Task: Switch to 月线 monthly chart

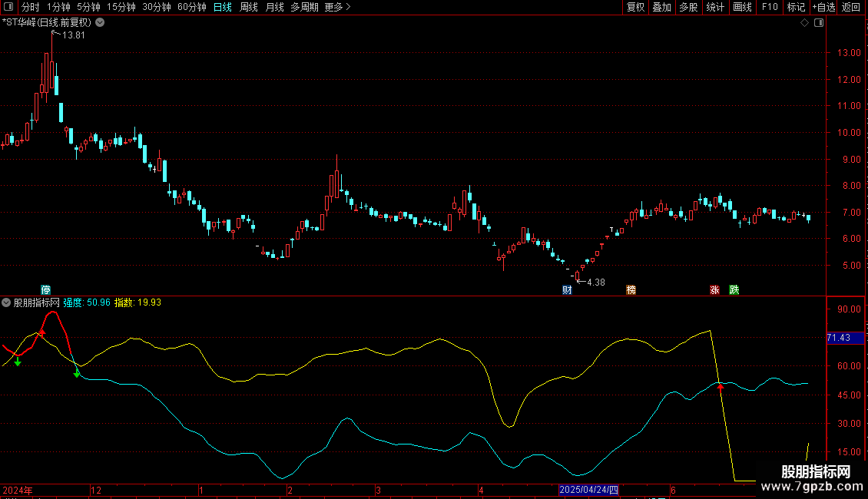Action: tap(274, 7)
